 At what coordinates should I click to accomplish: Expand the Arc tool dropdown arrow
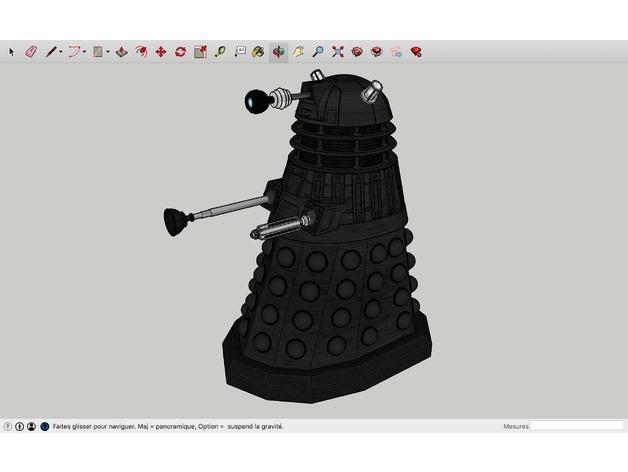pyautogui.click(x=85, y=52)
